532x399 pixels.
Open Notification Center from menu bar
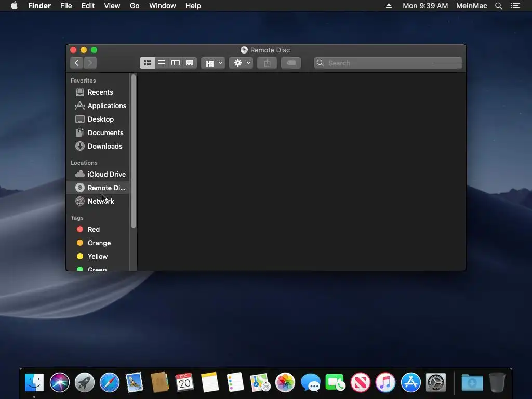tap(515, 6)
